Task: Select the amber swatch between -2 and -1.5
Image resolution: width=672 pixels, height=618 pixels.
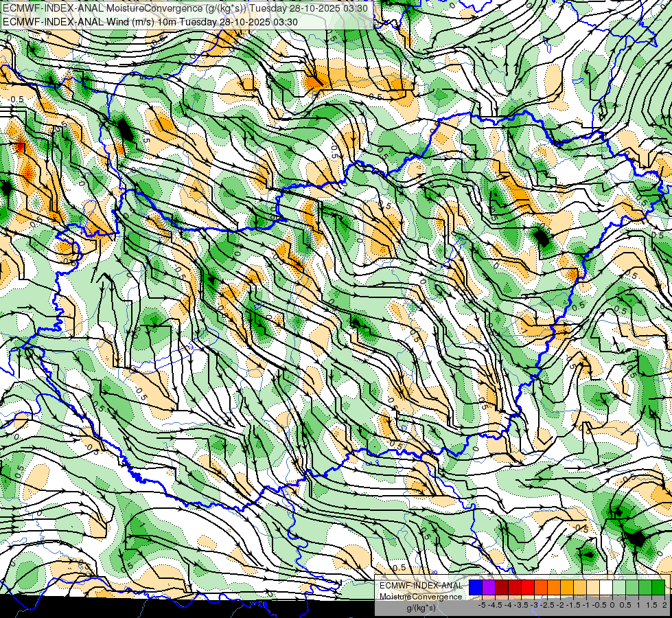Action: 567,588
